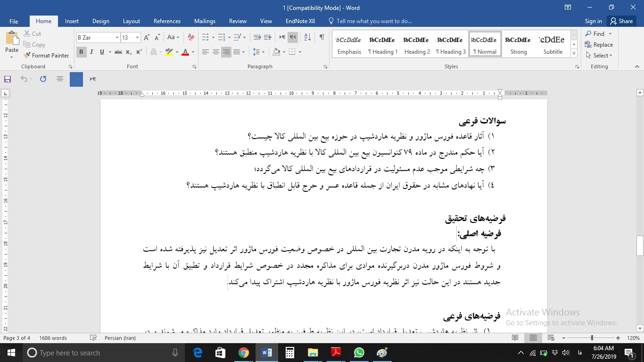Image resolution: width=644 pixels, height=362 pixels.
Task: Switch to the Review ribbon tab
Action: coord(238,21)
